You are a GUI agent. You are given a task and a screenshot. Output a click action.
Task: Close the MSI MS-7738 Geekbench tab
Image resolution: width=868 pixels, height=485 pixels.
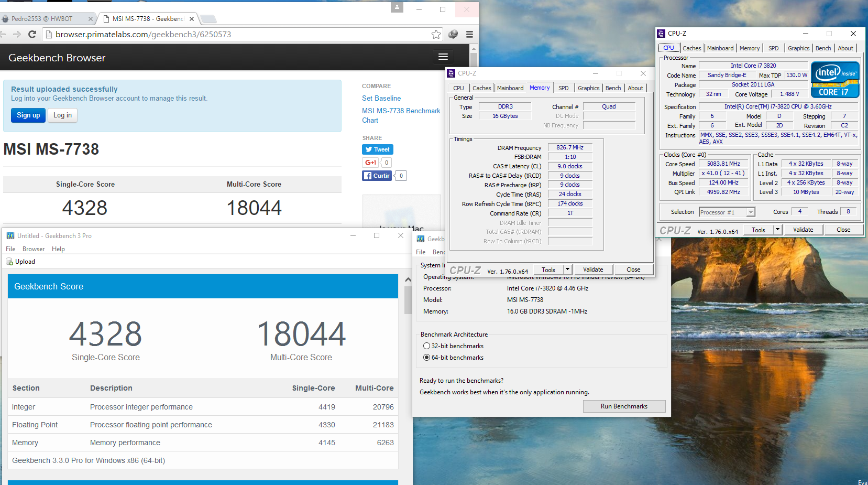click(192, 19)
